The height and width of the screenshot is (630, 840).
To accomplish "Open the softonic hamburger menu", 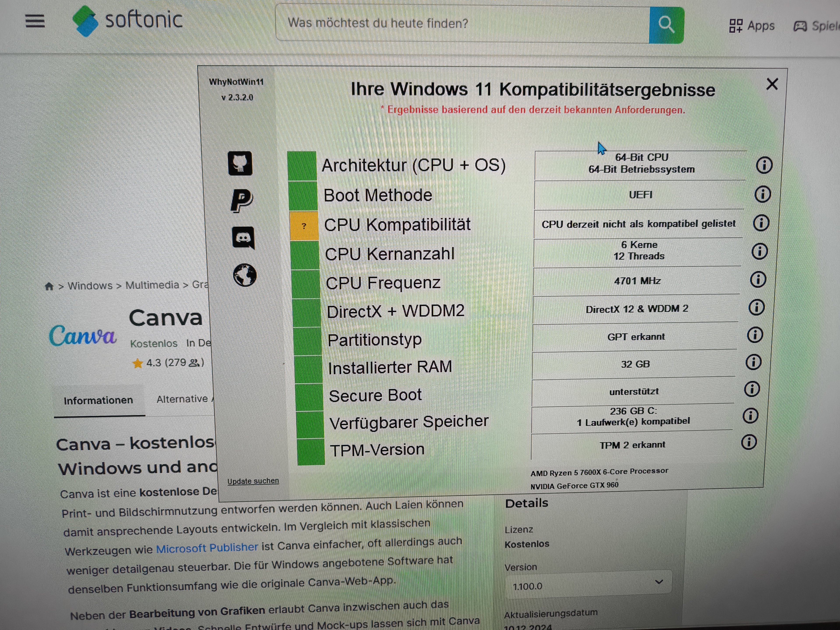I will pyautogui.click(x=35, y=21).
